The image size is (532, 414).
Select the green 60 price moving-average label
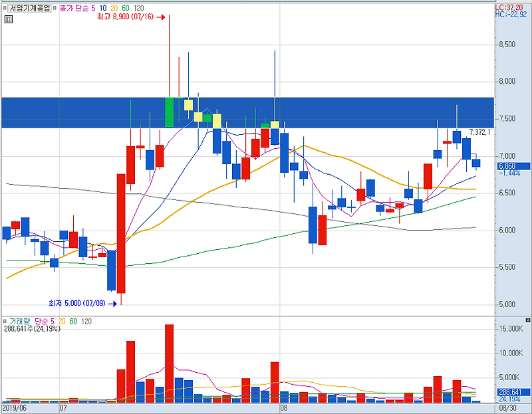click(126, 8)
